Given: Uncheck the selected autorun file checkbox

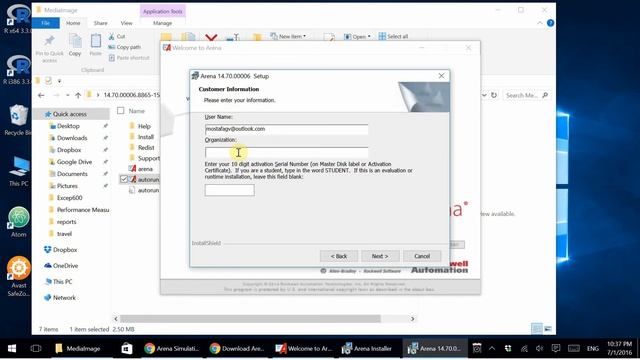Looking at the screenshot, I should click(x=124, y=179).
